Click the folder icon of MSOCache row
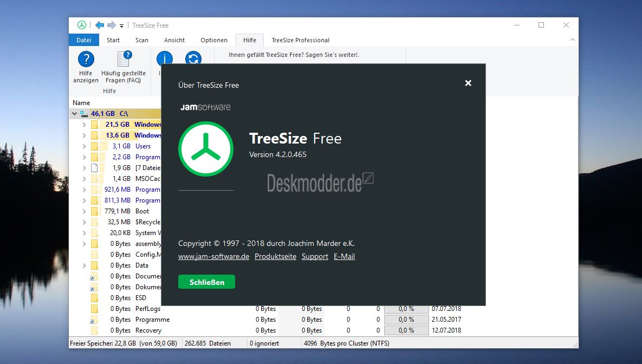This screenshot has height=364, width=642. [x=95, y=179]
